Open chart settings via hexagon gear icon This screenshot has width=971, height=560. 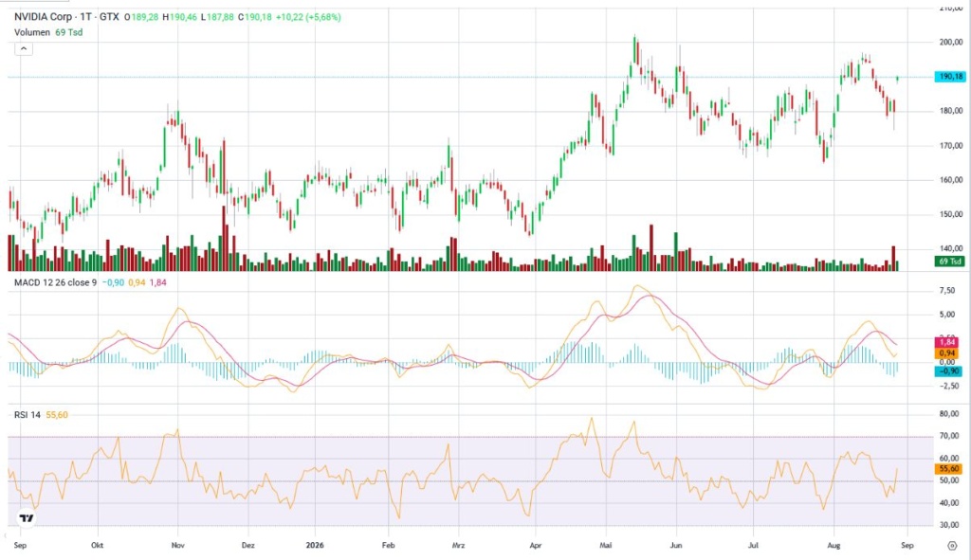952,546
